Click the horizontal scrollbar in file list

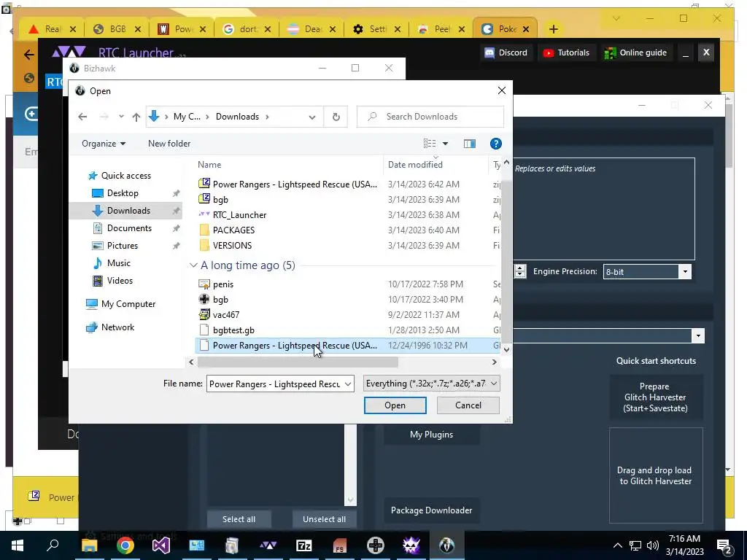298,362
